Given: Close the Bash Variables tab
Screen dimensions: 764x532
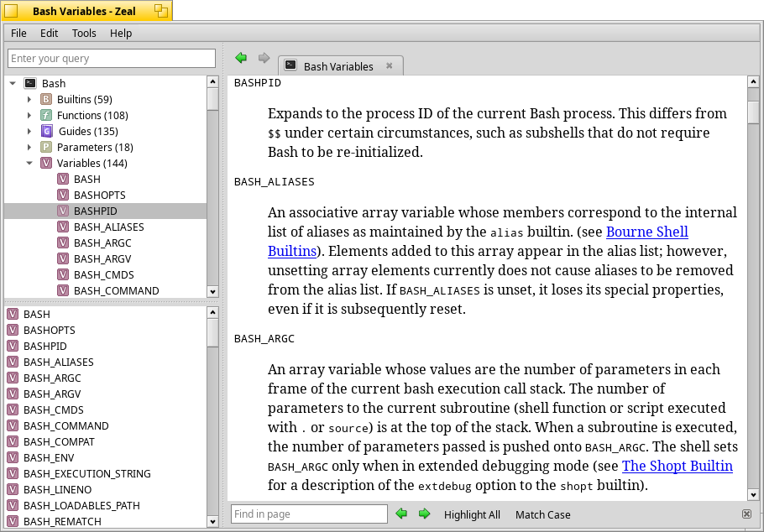Looking at the screenshot, I should coord(390,65).
